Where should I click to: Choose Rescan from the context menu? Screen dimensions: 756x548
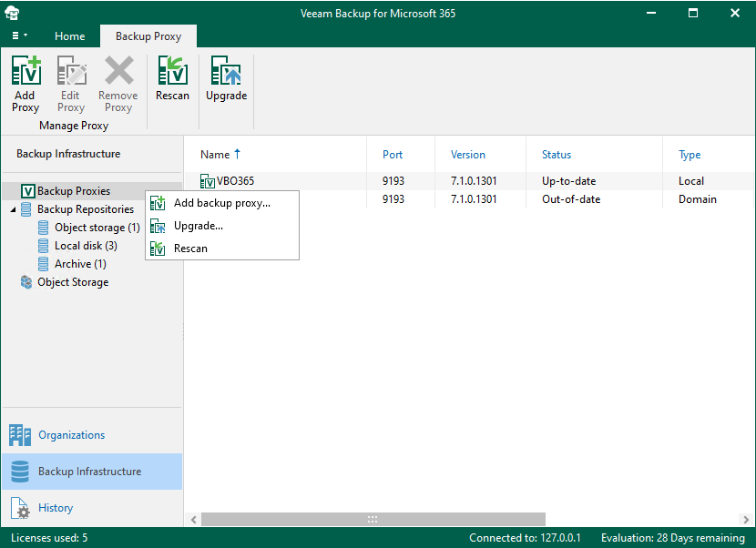222,249
